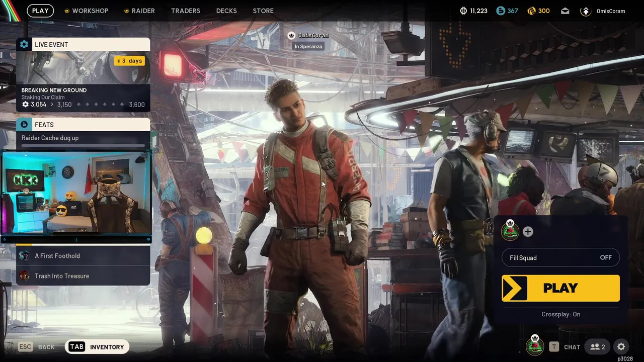Open the Decks tab

226,11
